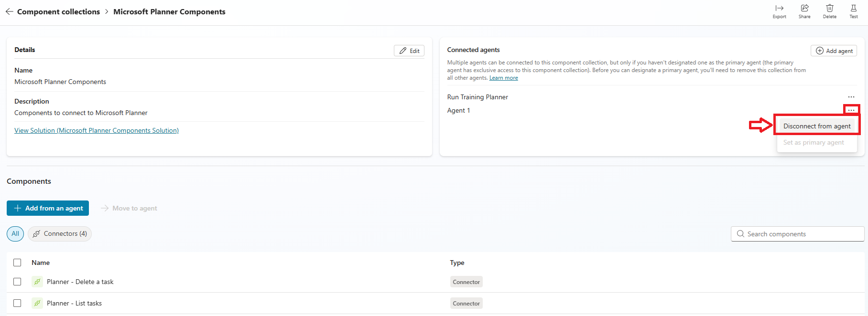Click the Test flask icon
The height and width of the screenshot is (316, 868).
(853, 8)
